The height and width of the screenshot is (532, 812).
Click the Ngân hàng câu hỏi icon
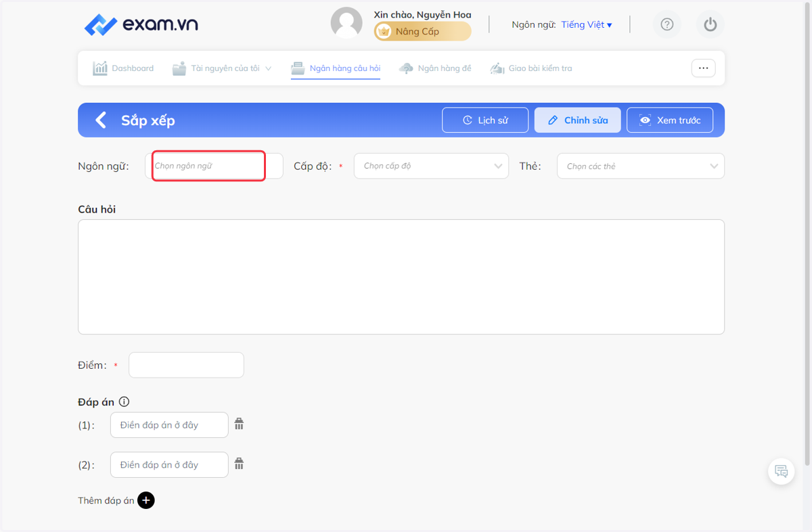(x=298, y=68)
